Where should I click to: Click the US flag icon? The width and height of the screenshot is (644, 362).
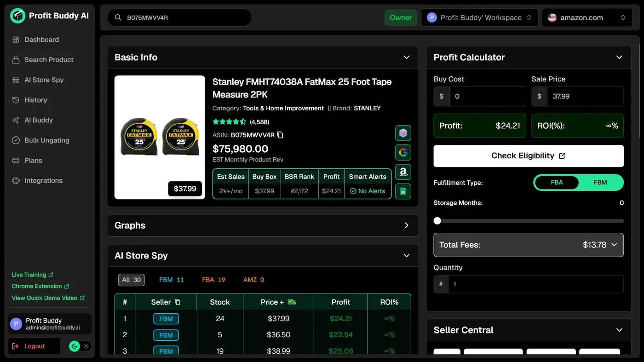pos(552,18)
